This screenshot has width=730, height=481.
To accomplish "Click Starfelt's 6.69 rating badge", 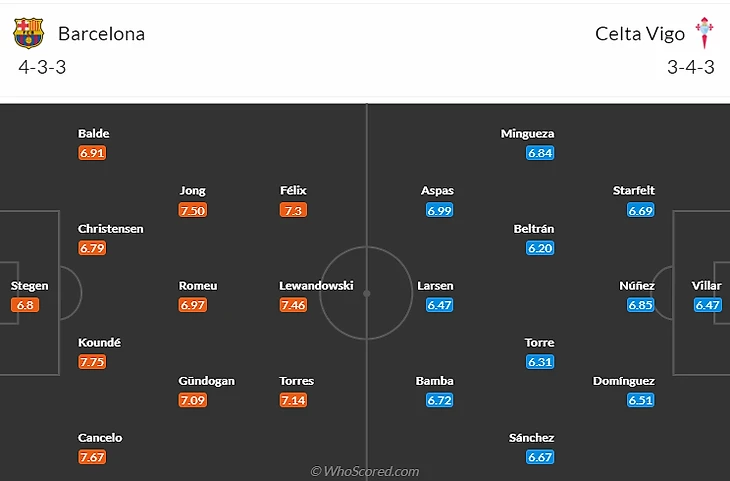I will pos(640,210).
